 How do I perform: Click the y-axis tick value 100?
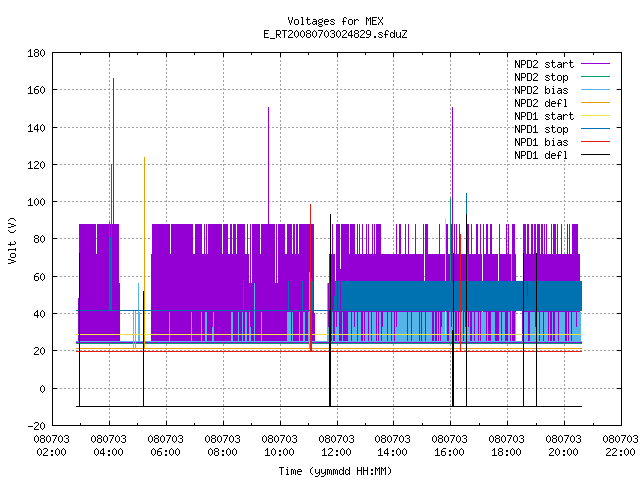[x=36, y=202]
